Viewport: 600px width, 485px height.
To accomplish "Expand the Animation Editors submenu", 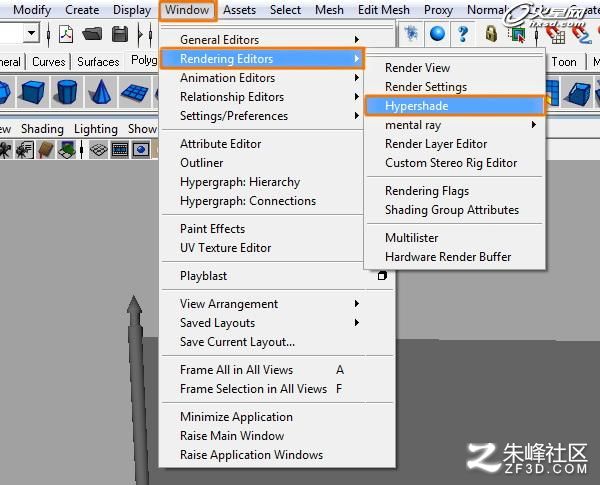I will 357,77.
